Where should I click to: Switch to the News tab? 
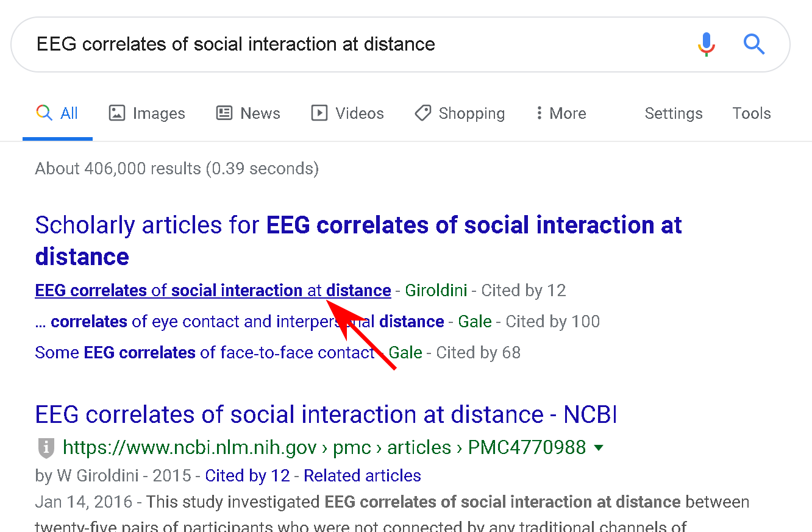pos(248,113)
